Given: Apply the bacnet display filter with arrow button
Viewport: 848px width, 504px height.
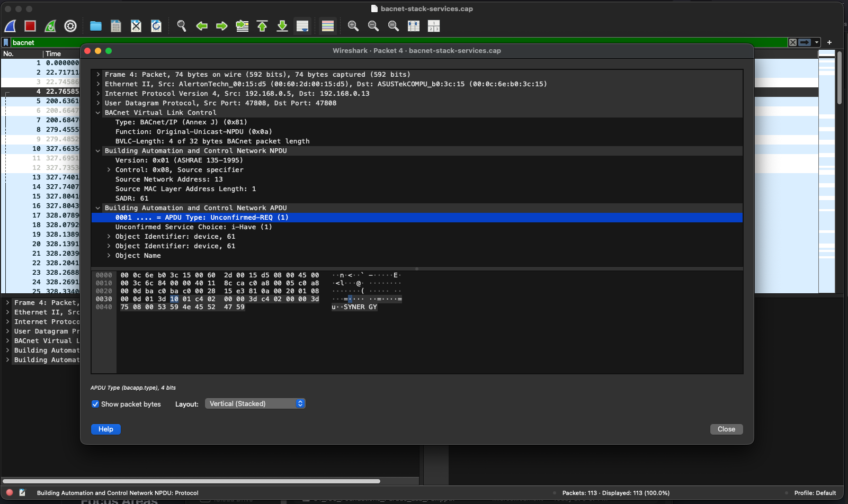Looking at the screenshot, I should (805, 42).
